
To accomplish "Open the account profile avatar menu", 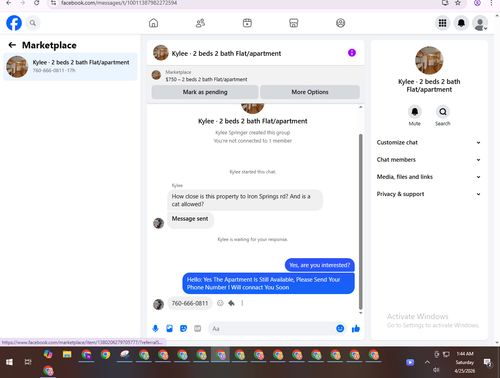I will 480,23.
